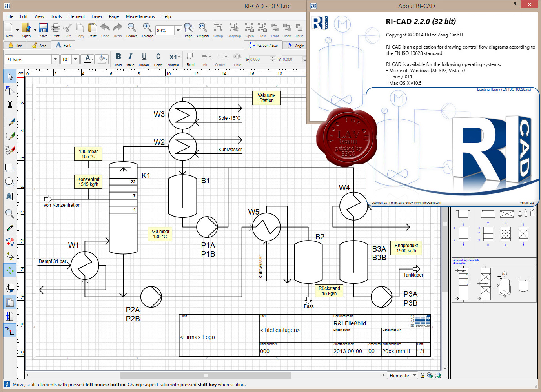
Task: Increase X position with stepper arrow
Action: coord(273,58)
